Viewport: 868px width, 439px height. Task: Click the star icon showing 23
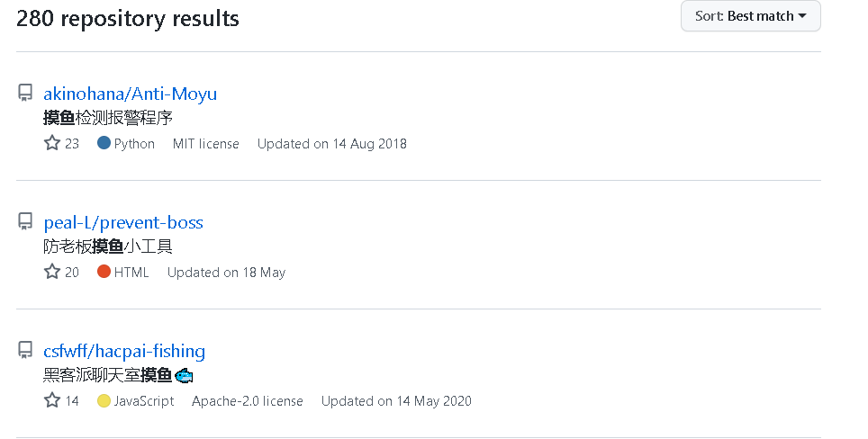coord(52,143)
